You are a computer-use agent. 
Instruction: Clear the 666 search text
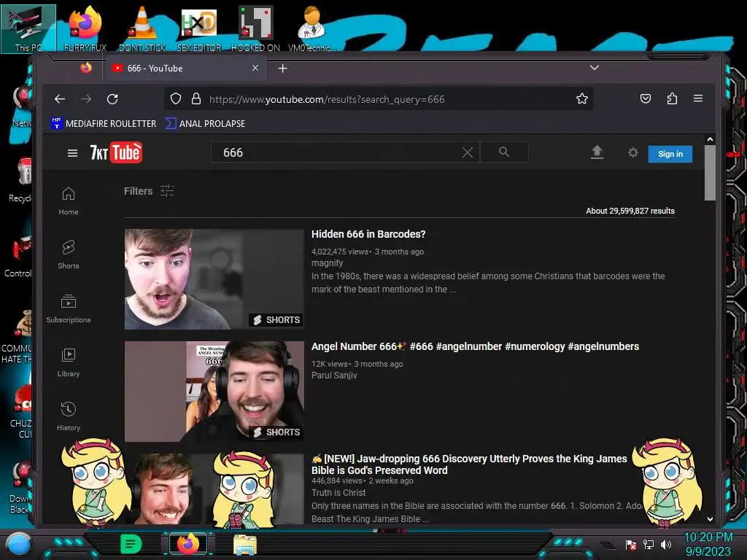click(468, 152)
